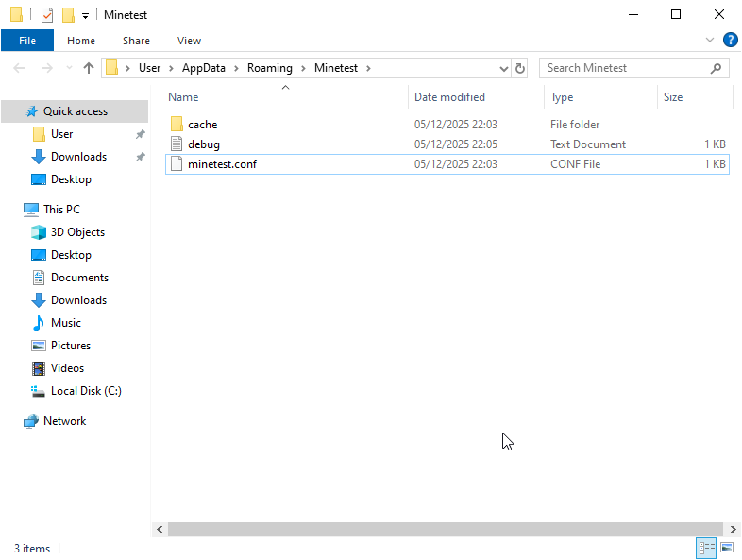Image resolution: width=742 pixels, height=560 pixels.
Task: Expand the chevron after Minetest breadcrumb
Action: point(368,69)
